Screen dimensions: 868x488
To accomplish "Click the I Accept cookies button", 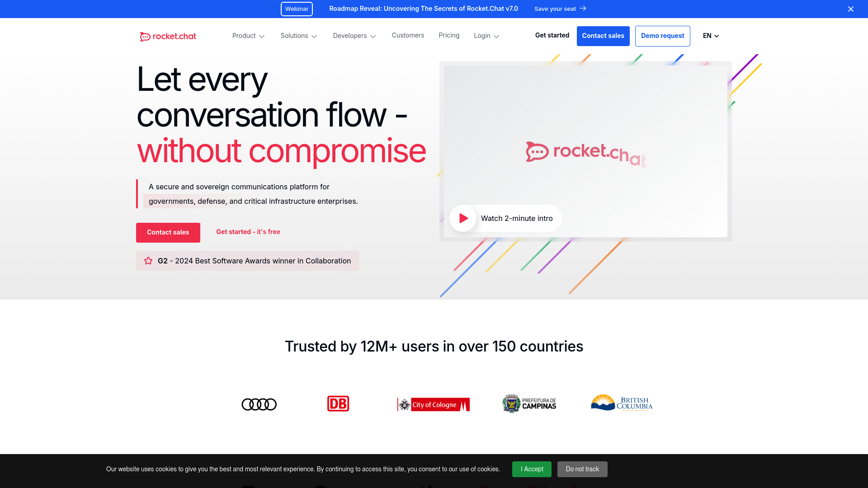I will [531, 469].
